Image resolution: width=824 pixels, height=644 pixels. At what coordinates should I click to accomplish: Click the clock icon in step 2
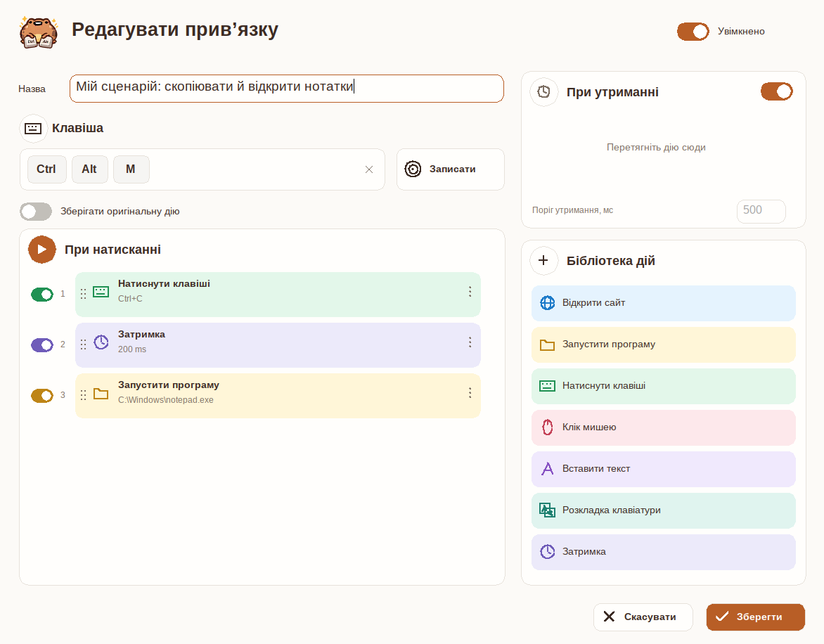pyautogui.click(x=101, y=342)
